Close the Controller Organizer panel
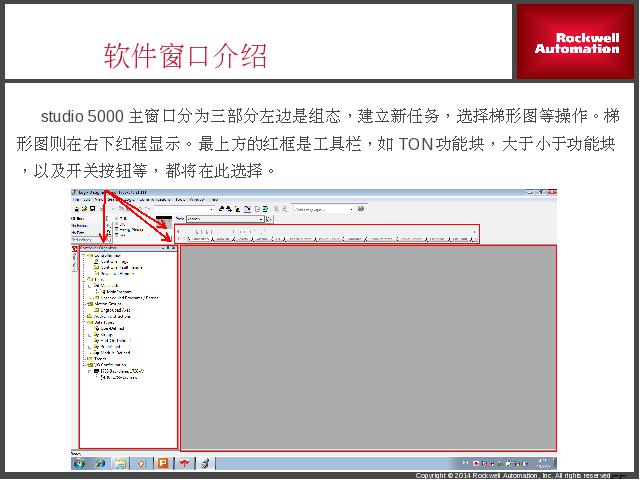 tap(174, 248)
